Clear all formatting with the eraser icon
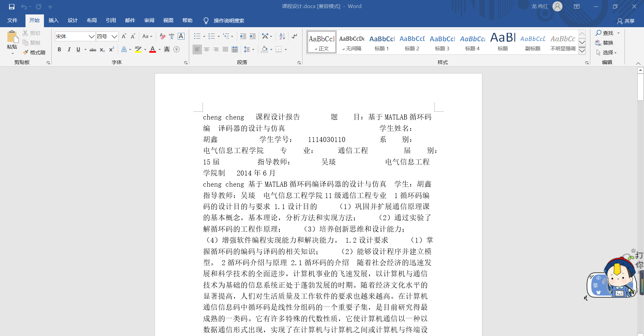Screen dimensions: 644x336 [x=162, y=36]
